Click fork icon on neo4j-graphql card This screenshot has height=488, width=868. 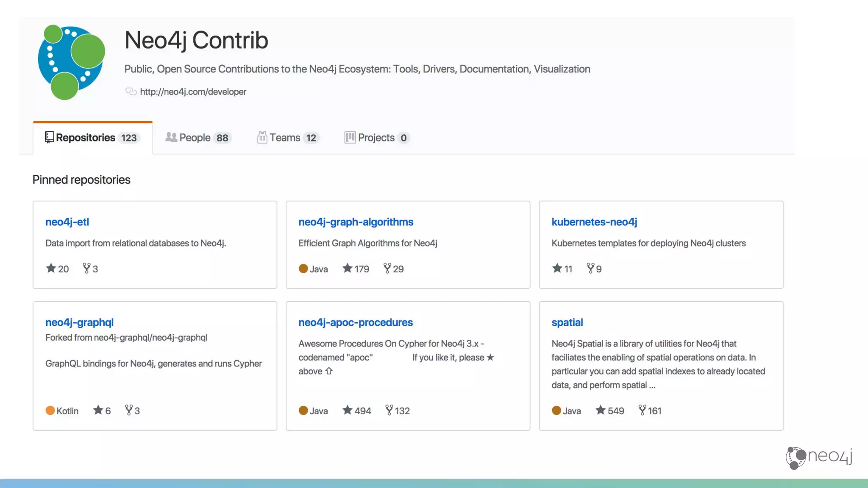129,410
